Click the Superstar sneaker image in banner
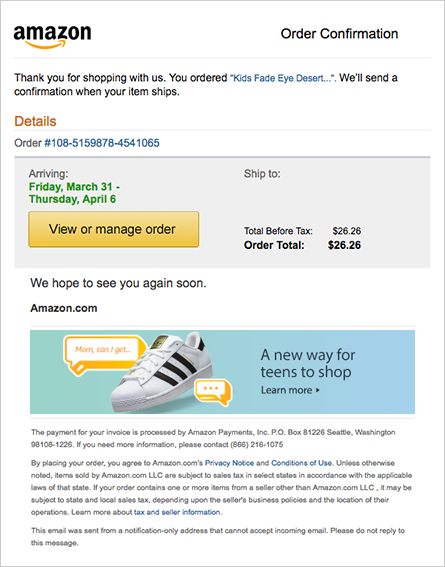445x567 pixels. (x=161, y=372)
